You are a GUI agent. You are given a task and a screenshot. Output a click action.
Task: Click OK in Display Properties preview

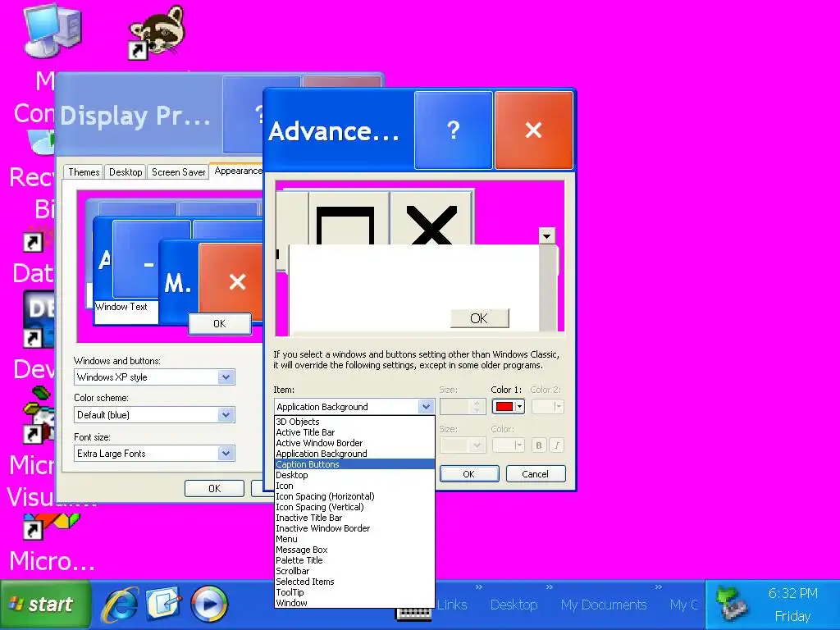(x=220, y=323)
